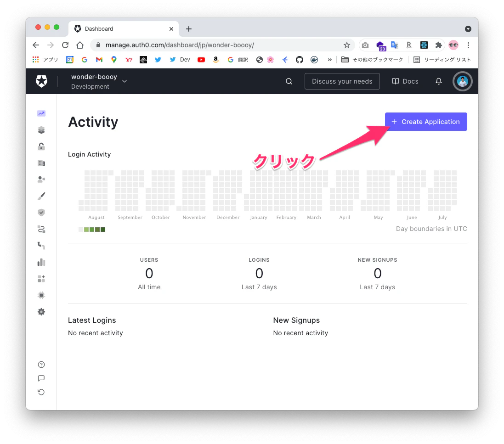
Task: Open the GitHub bookmark
Action: [x=299, y=60]
